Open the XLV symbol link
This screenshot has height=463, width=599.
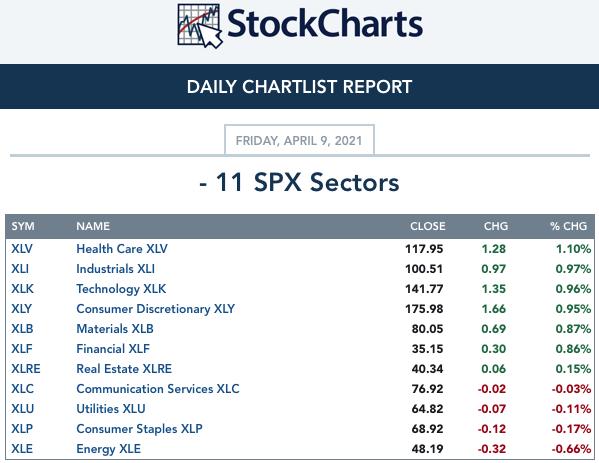click(22, 249)
